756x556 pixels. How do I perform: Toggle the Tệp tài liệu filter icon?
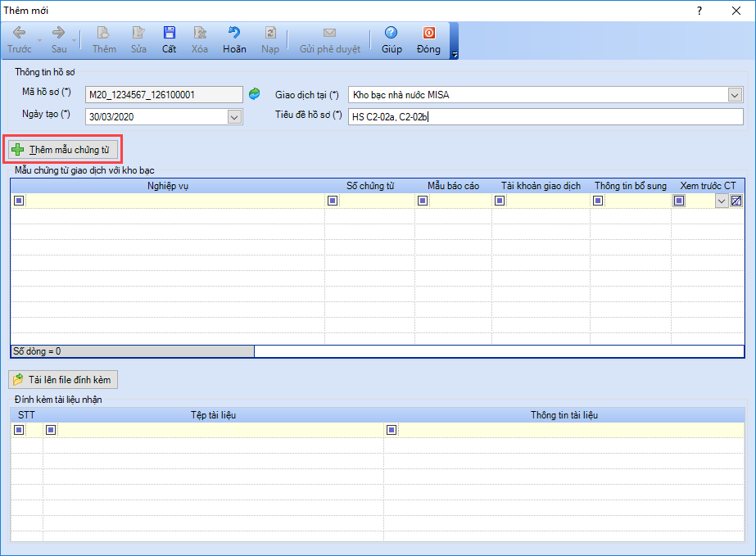tap(51, 430)
